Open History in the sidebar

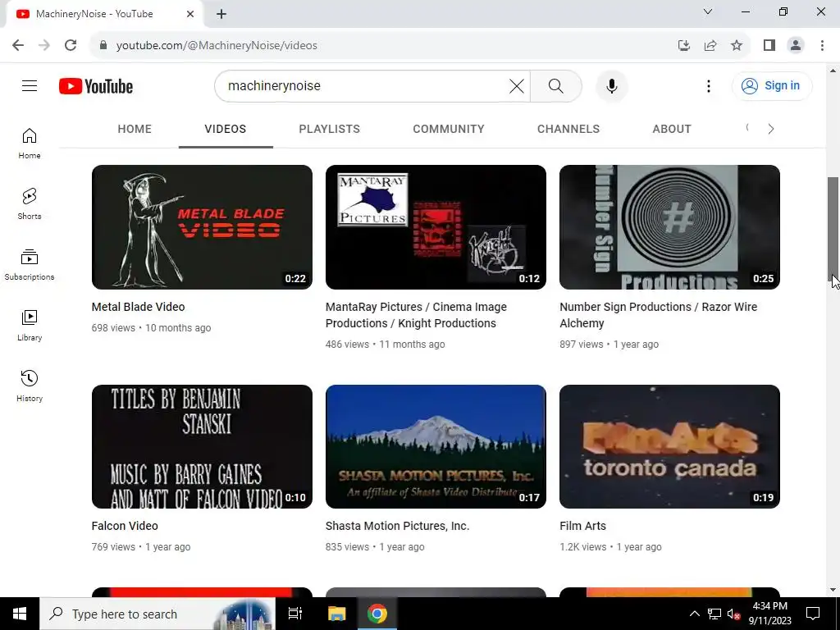click(x=30, y=386)
